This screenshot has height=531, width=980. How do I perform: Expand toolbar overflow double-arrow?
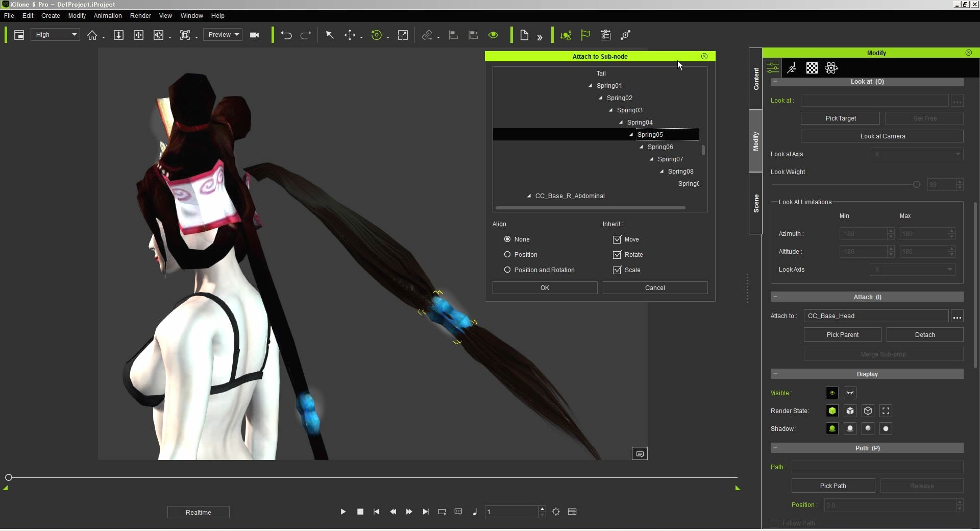click(540, 37)
